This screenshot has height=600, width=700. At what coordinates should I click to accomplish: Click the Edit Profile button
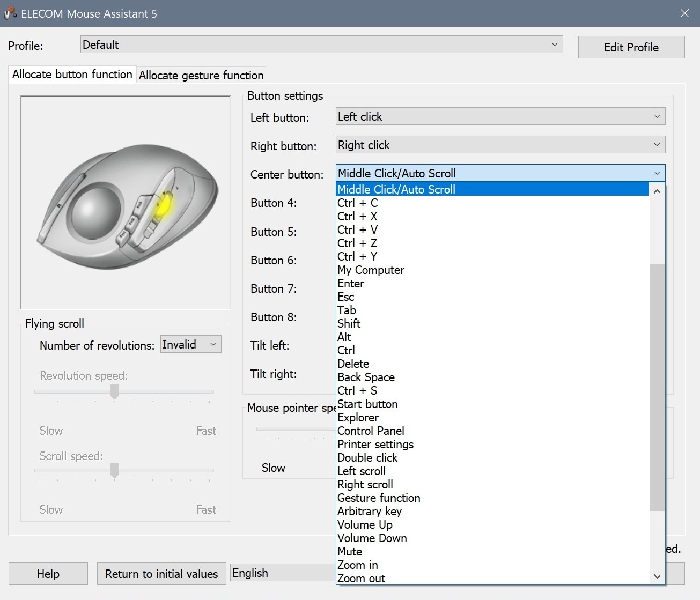631,47
